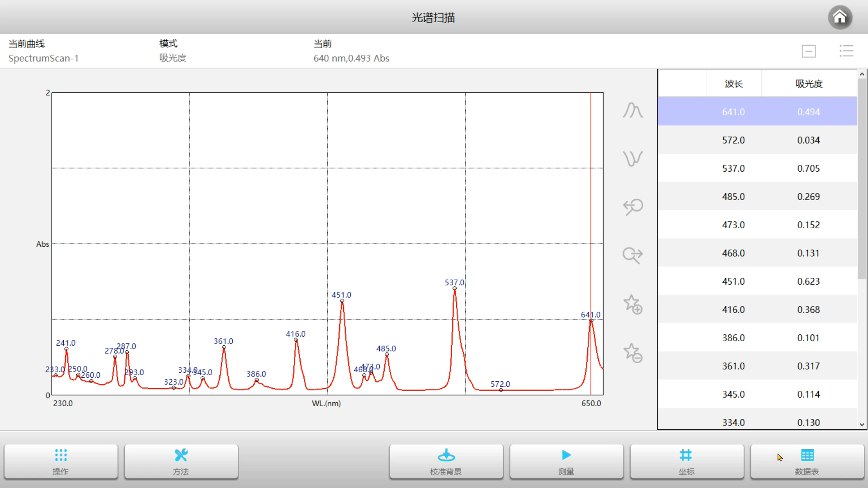The height and width of the screenshot is (488, 868).
Task: Select the 641.0 highlighted table row
Action: coord(757,112)
